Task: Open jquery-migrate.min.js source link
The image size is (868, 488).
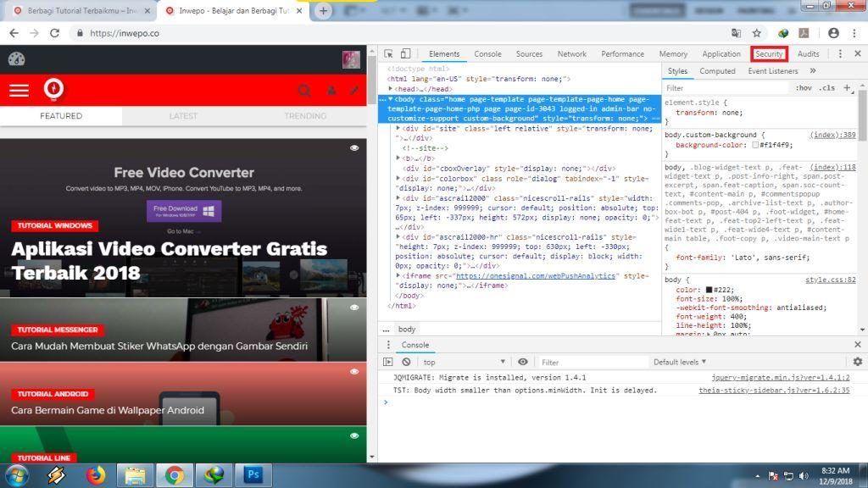Action: 781,377
